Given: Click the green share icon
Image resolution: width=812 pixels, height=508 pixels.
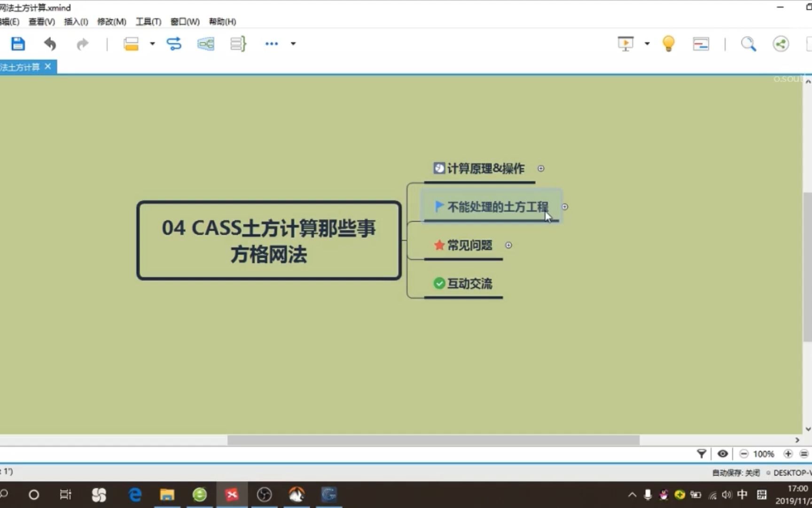Looking at the screenshot, I should (781, 44).
